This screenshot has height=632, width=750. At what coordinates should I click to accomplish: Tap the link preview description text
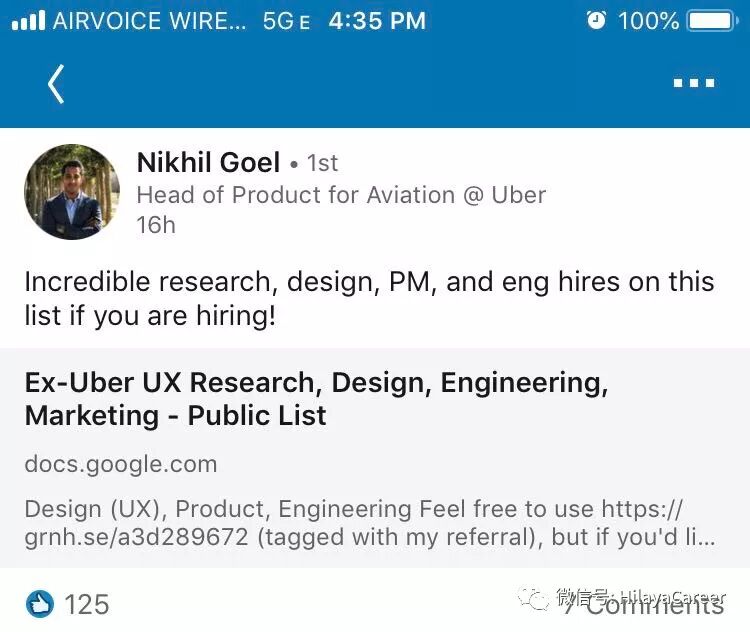point(369,522)
